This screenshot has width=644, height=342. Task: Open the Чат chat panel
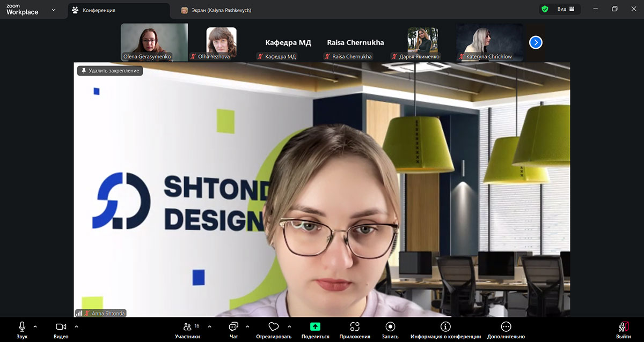pos(233,327)
